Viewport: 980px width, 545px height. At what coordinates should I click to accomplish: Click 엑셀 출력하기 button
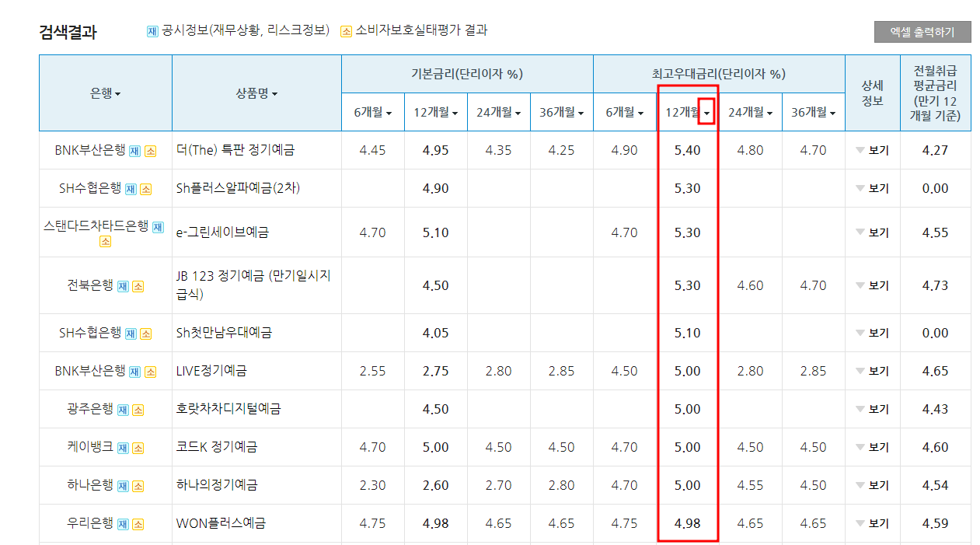922,32
